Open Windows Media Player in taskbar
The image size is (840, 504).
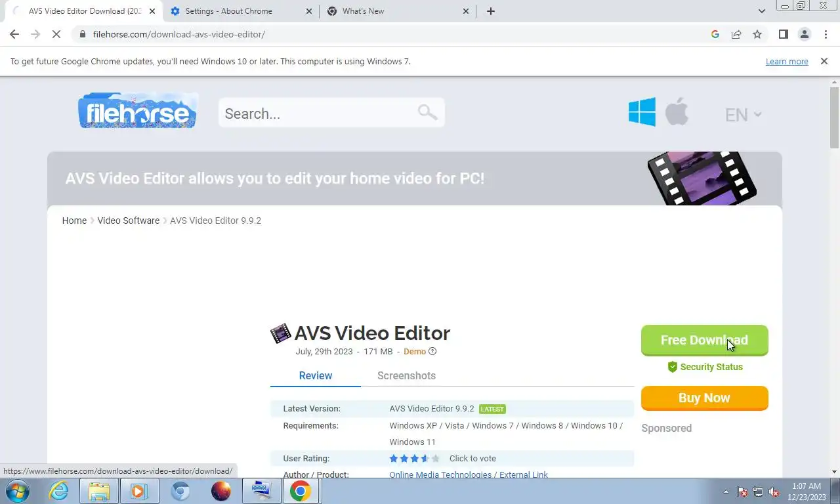pyautogui.click(x=138, y=491)
